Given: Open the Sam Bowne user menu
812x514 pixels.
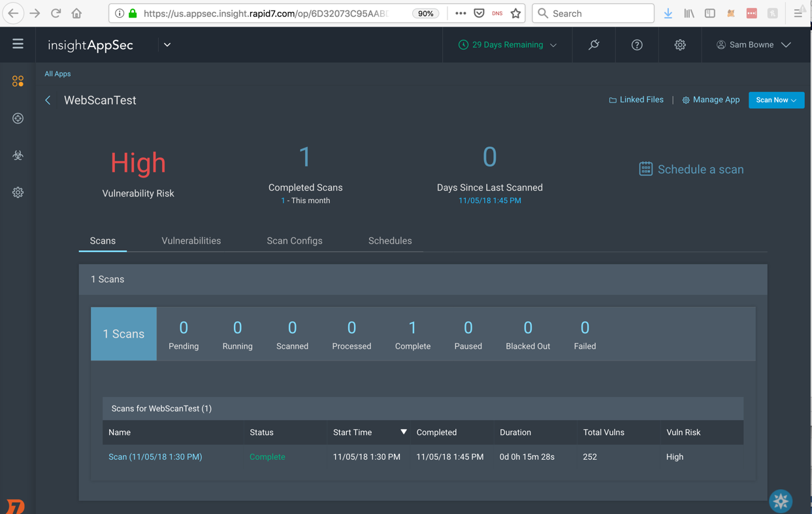Looking at the screenshot, I should point(753,45).
